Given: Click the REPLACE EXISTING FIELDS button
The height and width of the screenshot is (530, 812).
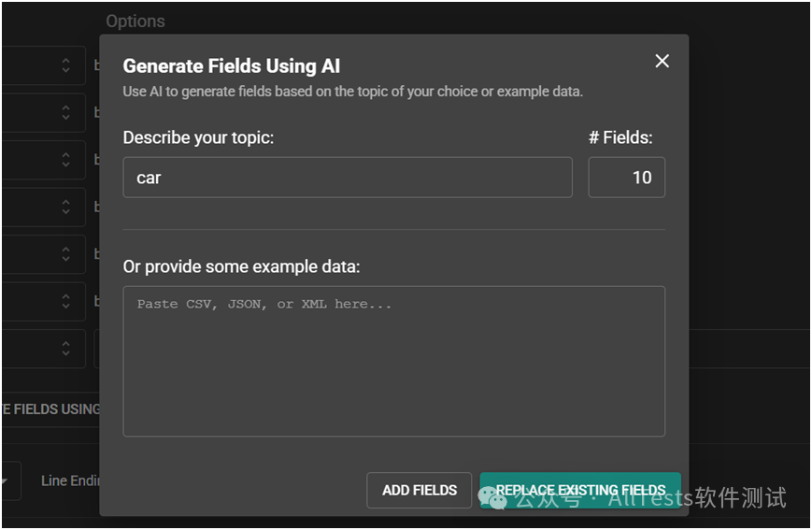Looking at the screenshot, I should pos(579,490).
